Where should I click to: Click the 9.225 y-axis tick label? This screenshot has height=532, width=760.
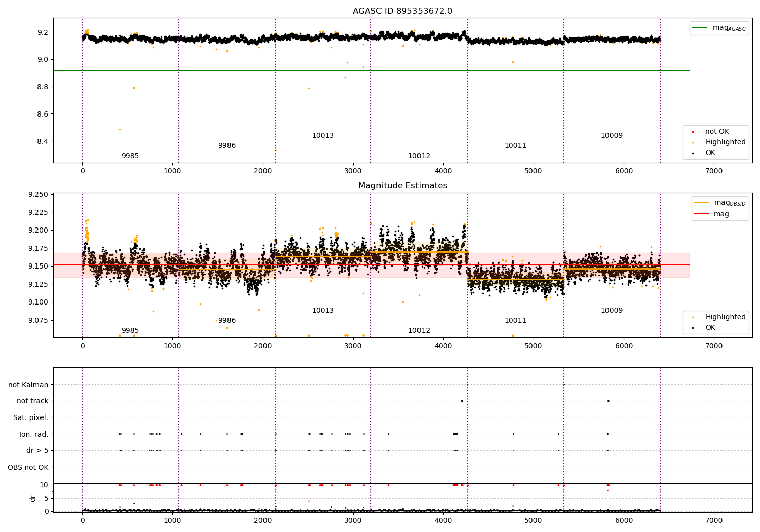pyautogui.click(x=39, y=212)
